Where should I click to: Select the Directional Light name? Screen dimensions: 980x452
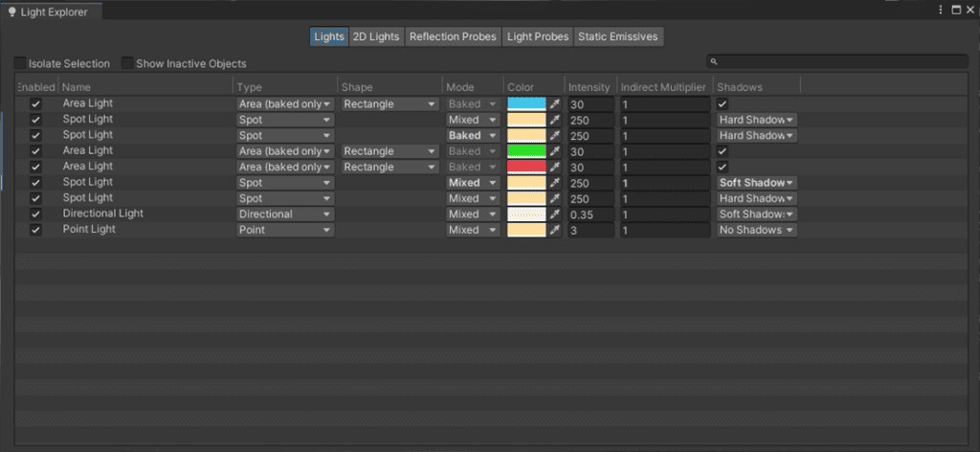pyautogui.click(x=103, y=214)
